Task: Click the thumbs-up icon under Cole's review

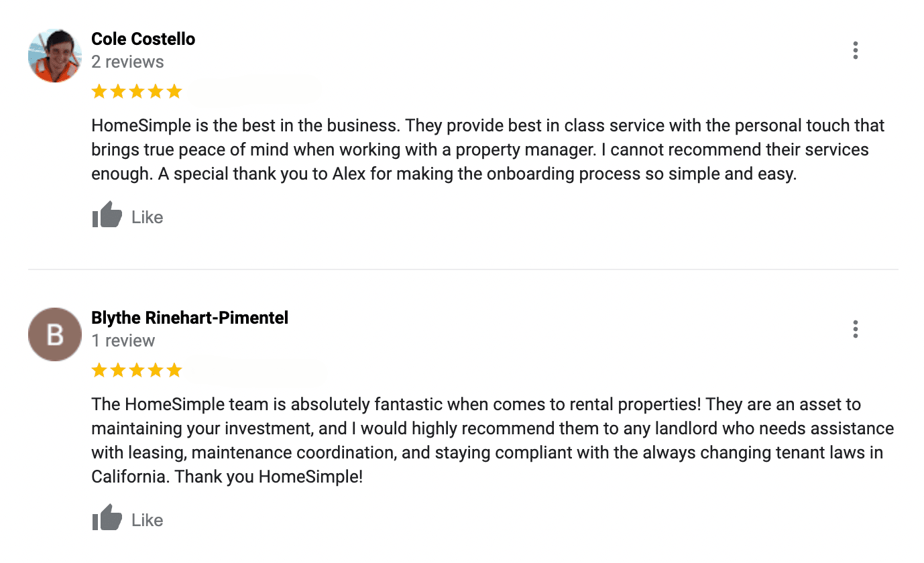Action: [107, 215]
